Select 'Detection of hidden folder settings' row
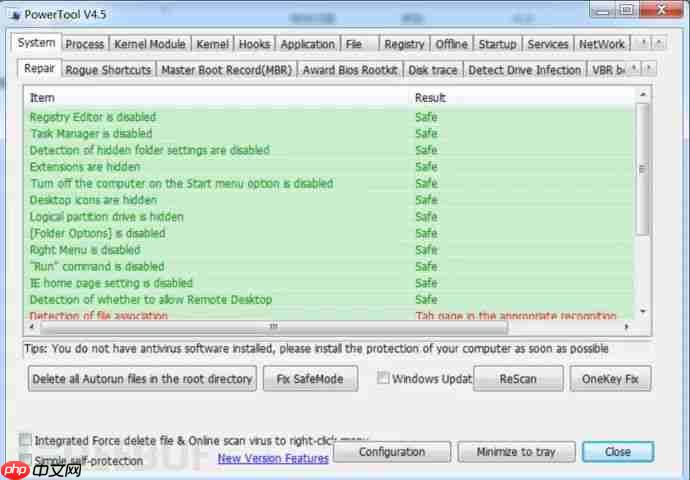 (x=329, y=150)
